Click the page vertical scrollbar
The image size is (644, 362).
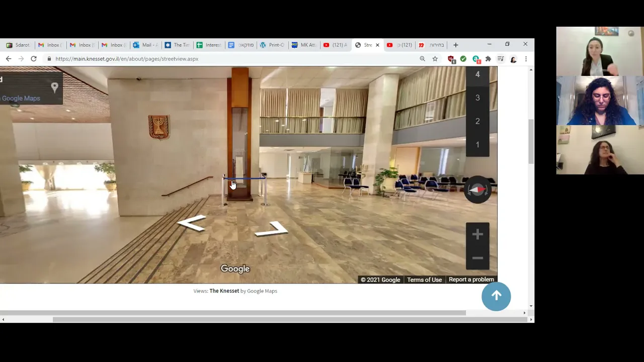tap(531, 141)
